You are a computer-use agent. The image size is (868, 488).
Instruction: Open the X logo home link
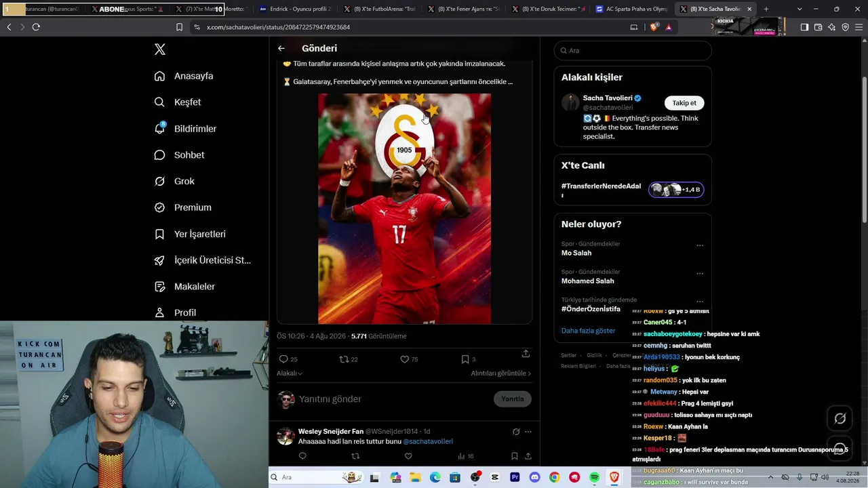click(160, 49)
